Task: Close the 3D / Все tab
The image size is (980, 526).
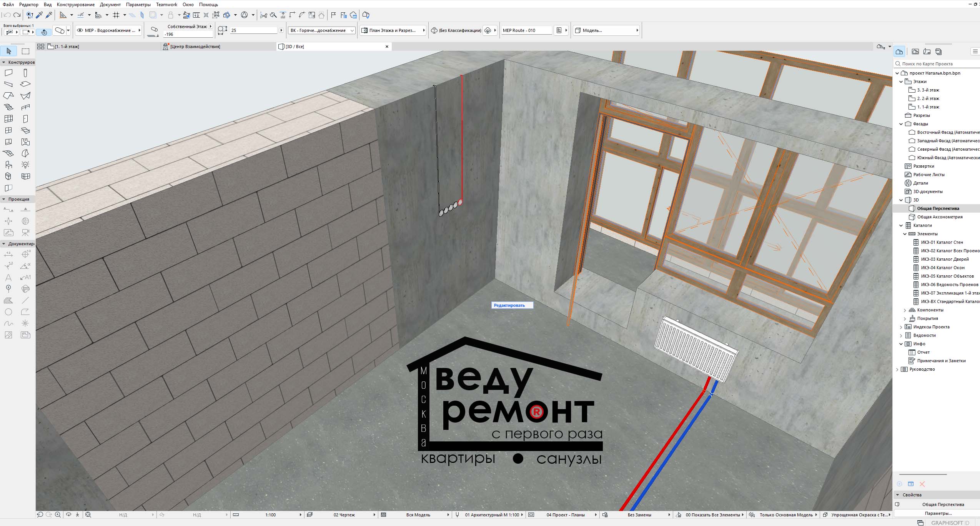Action: 387,47
